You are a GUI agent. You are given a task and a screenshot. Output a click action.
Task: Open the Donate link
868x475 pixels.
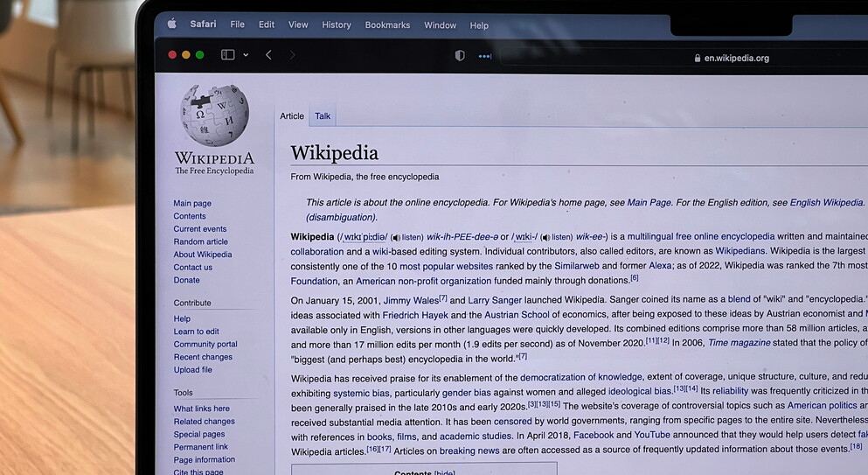(x=186, y=280)
